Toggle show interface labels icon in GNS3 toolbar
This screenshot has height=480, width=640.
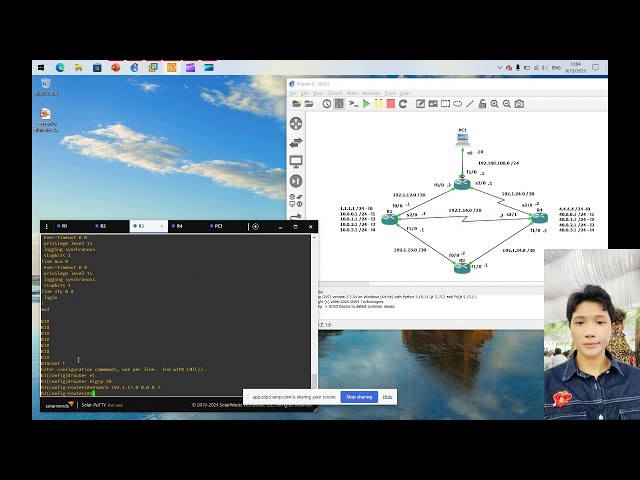pyautogui.click(x=339, y=104)
